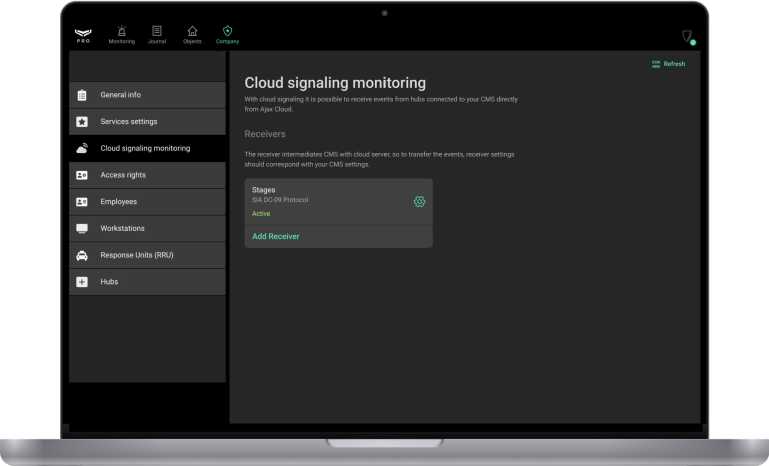Open Response Units (RRU) page
Viewport: 769px width, 466px height.
136,255
